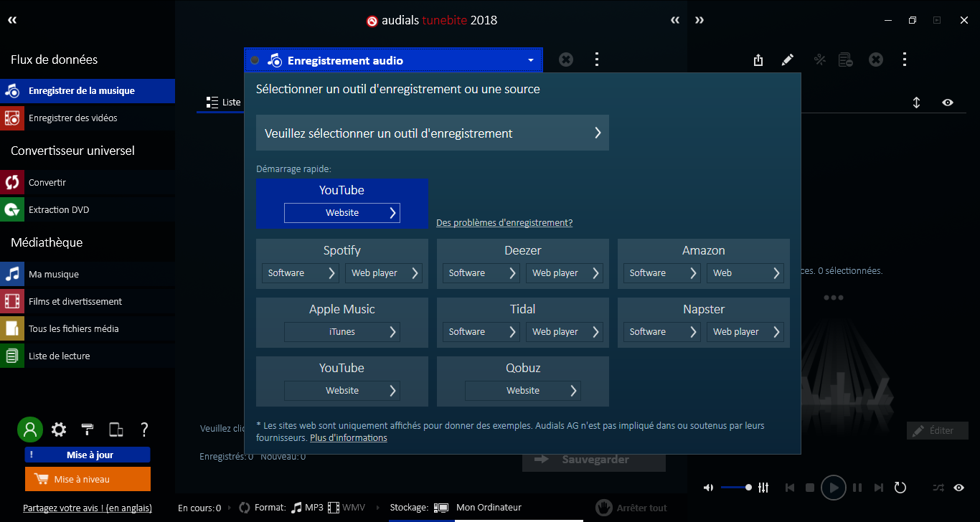Expand right panel with right double chevron
Screen dimensions: 980x522
(699, 20)
